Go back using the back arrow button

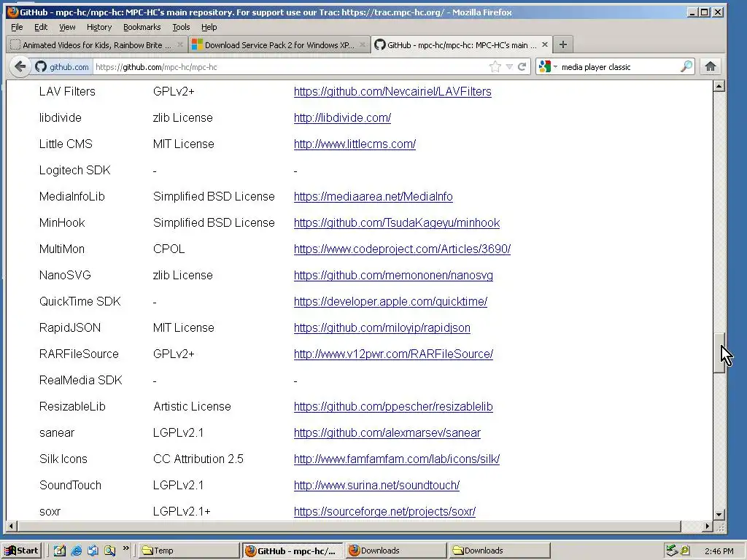click(20, 66)
